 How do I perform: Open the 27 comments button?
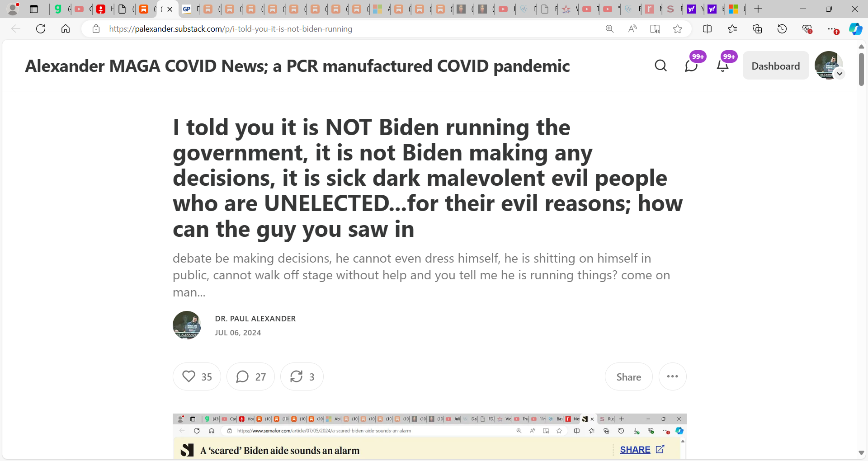pos(250,376)
